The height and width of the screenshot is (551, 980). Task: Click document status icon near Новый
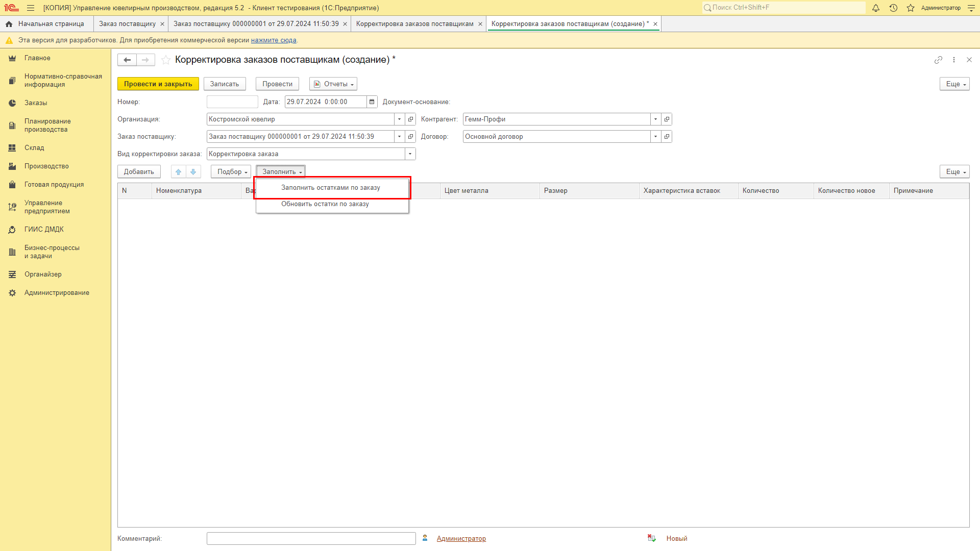pos(652,538)
